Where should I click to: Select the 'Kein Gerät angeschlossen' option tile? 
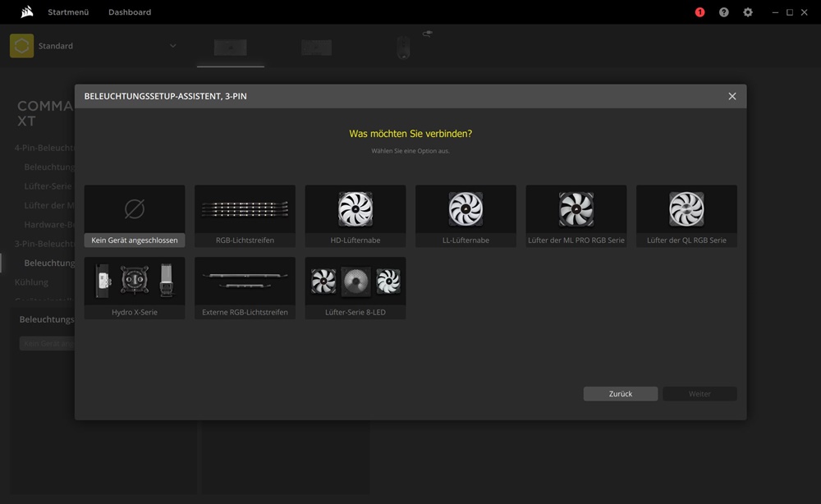[135, 216]
